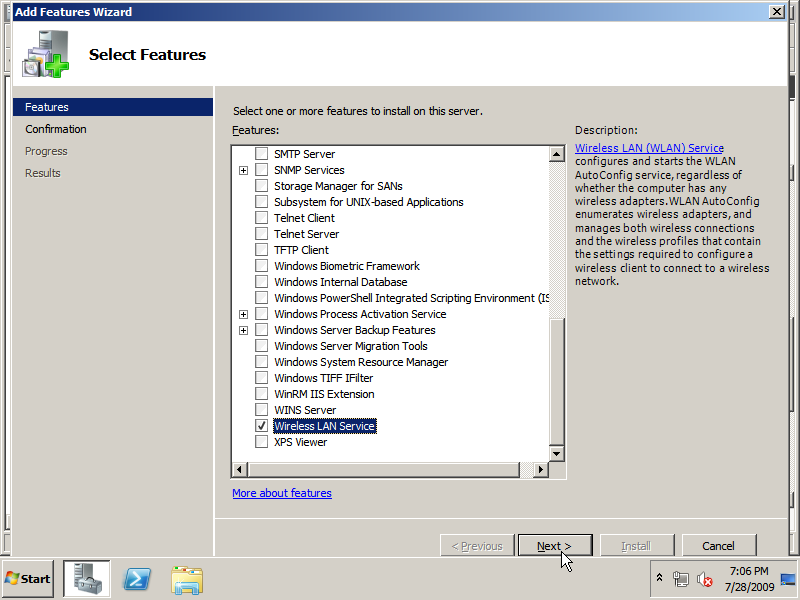The height and width of the screenshot is (600, 800).
Task: Open Server Manager from the taskbar
Action: (86, 579)
